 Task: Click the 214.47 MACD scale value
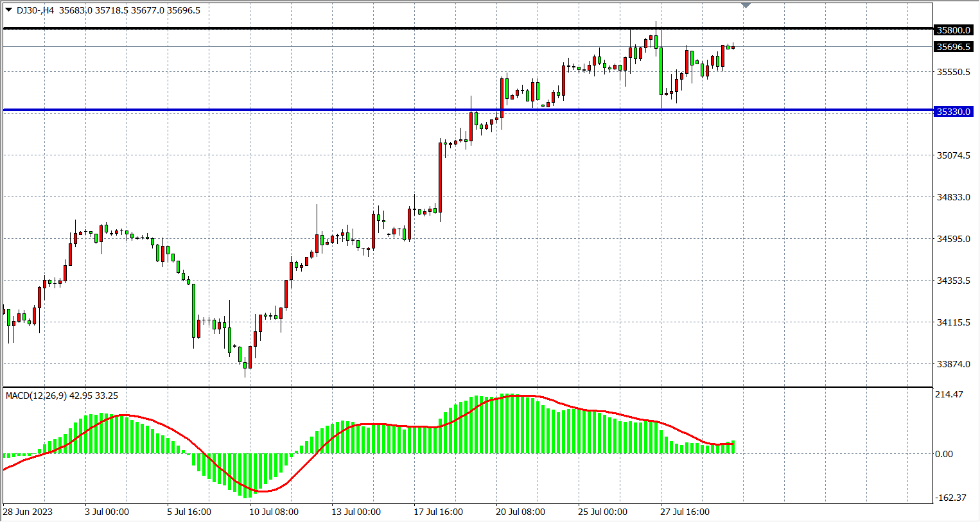coord(949,394)
